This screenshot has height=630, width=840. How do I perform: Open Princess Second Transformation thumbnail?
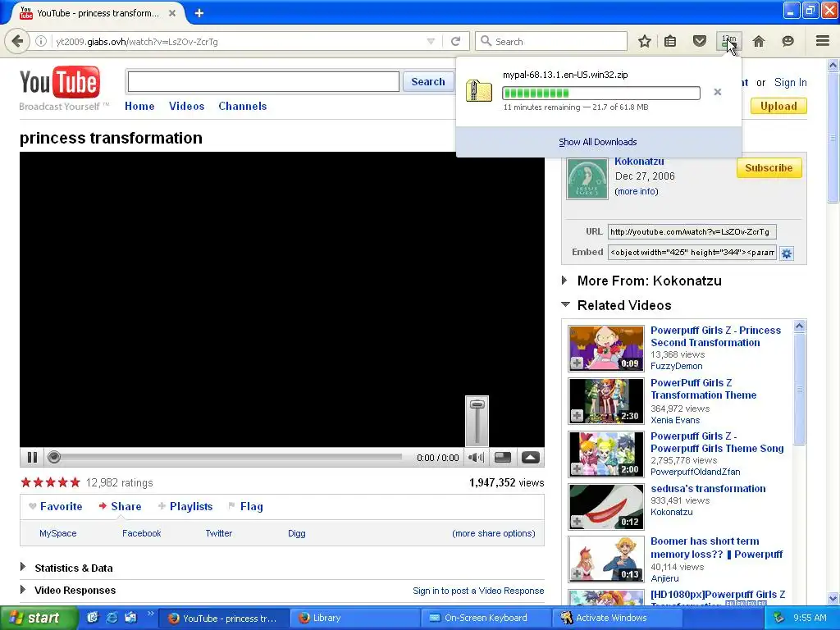(x=606, y=348)
